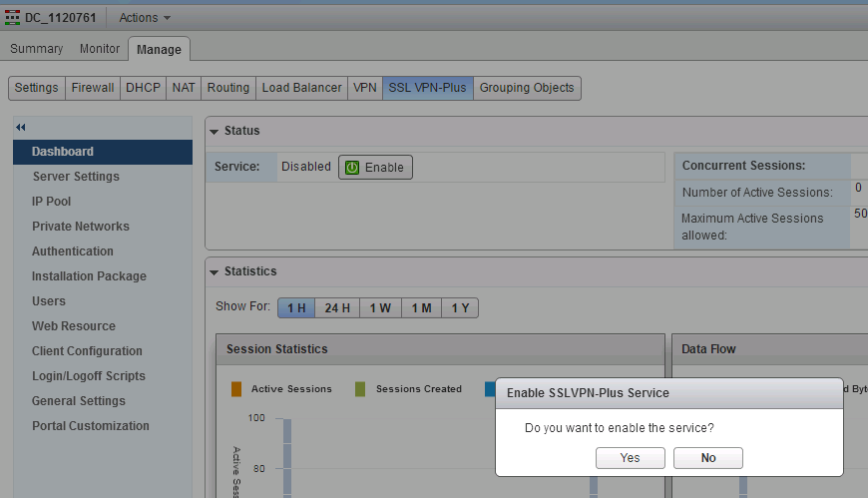Image resolution: width=868 pixels, height=498 pixels.
Task: Show statistics for 1 W
Action: point(380,308)
